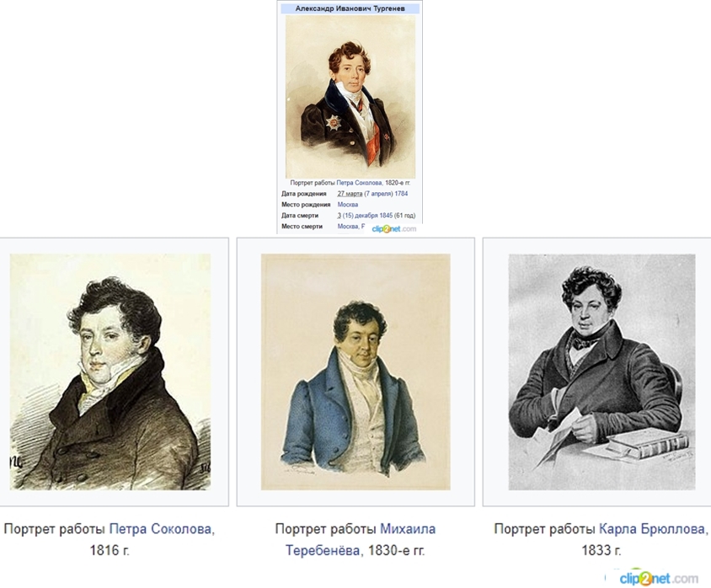Open the 1816 portrait thumbnail by Sokolov
Viewport: 711px width, 588px height.
coord(110,372)
